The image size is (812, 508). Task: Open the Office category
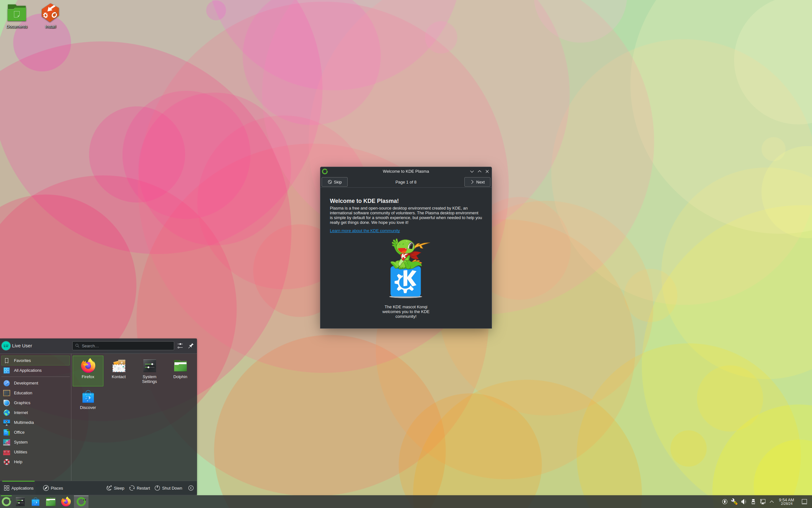36,432
